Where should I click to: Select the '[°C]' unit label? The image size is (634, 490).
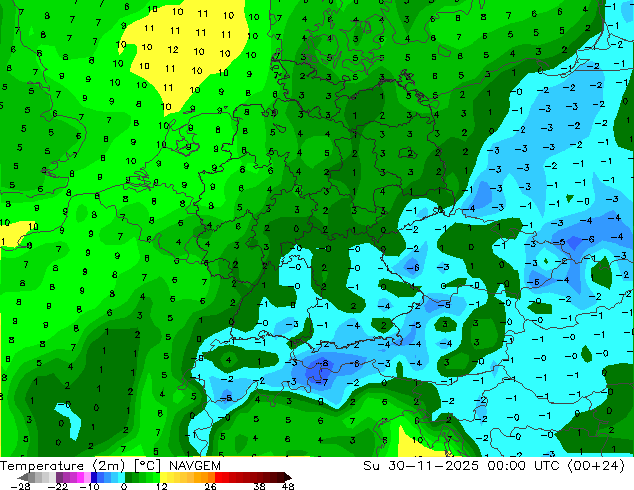point(147,466)
